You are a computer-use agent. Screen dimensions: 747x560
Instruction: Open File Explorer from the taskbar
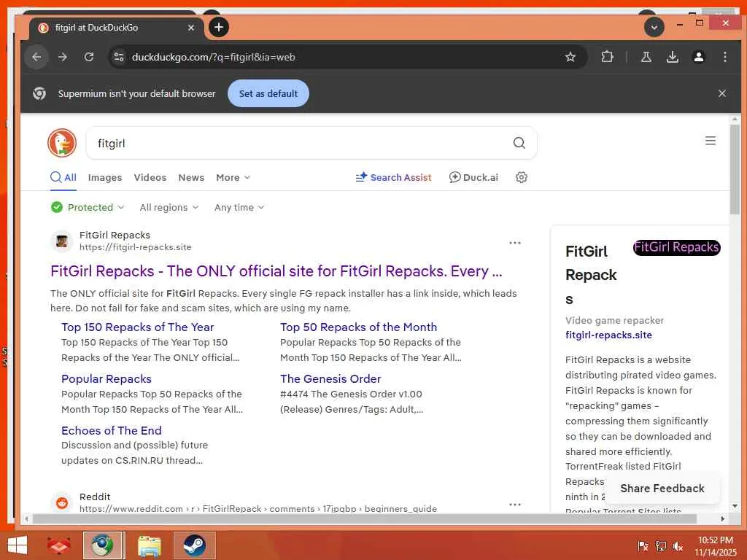pos(149,545)
